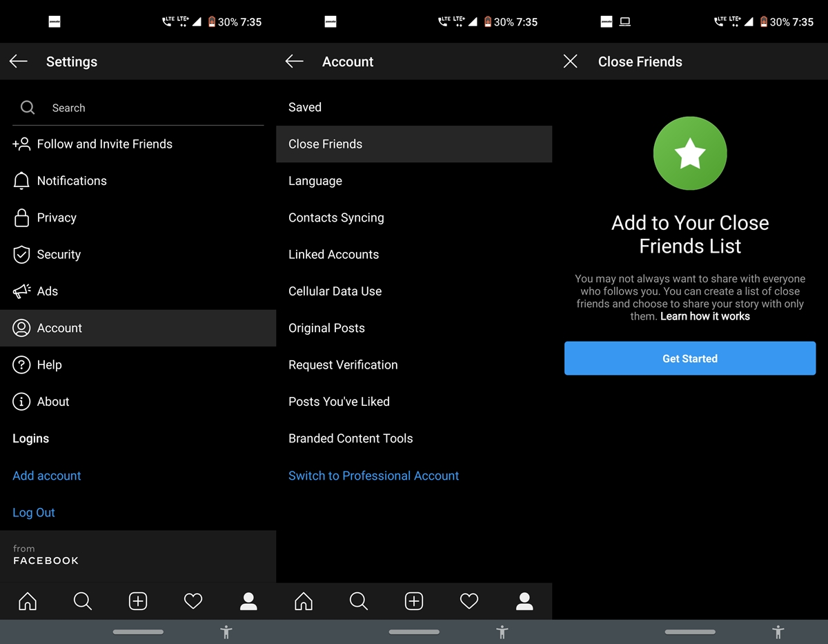Tap Home icon in Account screen bottom bar
Screen dimensions: 828x644
304,601
